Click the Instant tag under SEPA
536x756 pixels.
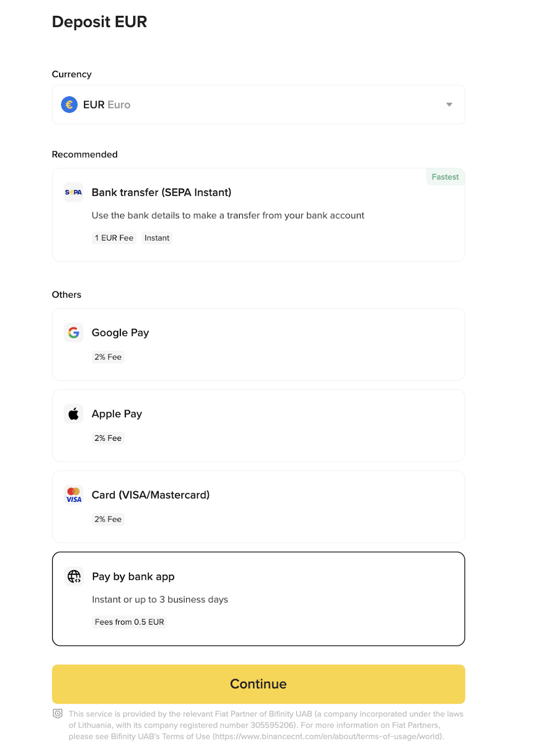(x=157, y=238)
